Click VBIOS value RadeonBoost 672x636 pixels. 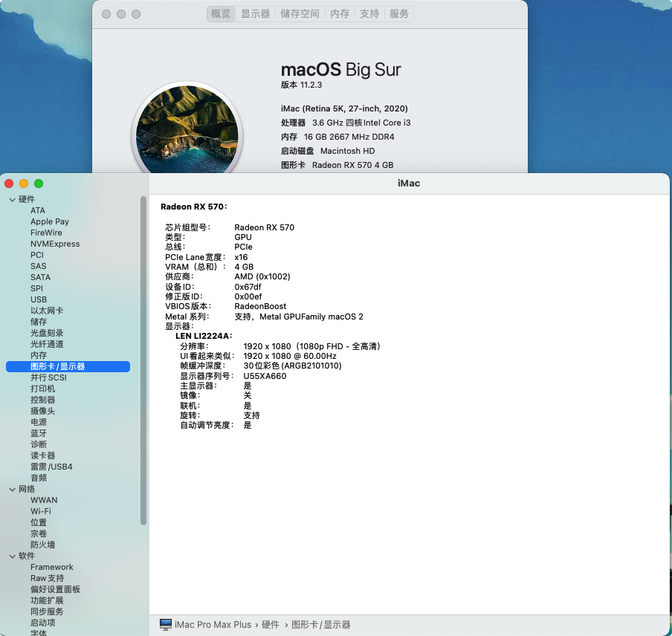click(x=260, y=306)
